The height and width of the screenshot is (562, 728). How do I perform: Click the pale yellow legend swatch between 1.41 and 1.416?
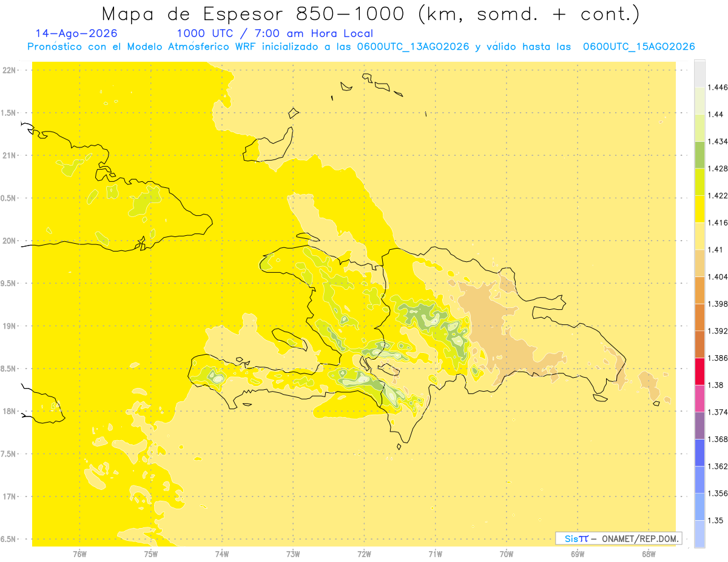[x=699, y=236]
